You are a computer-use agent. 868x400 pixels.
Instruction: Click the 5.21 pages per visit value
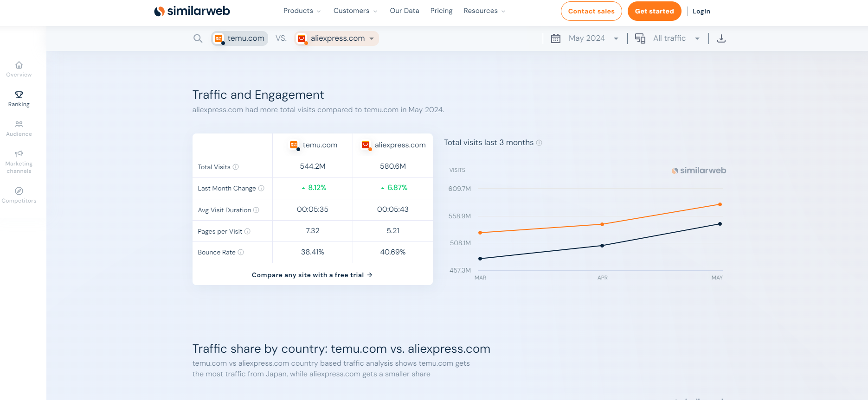[x=393, y=231]
